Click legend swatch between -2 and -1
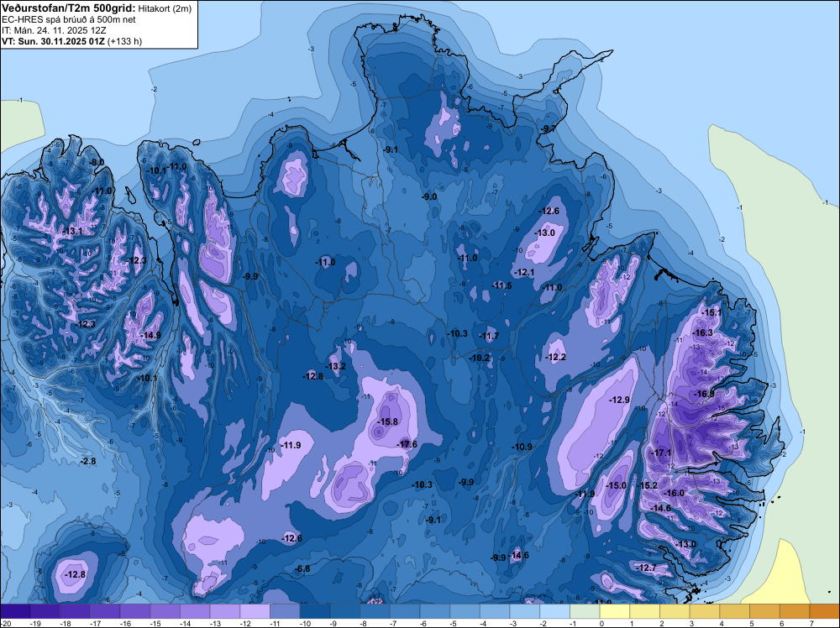Viewport: 840px width, 628px height. pyautogui.click(x=555, y=611)
